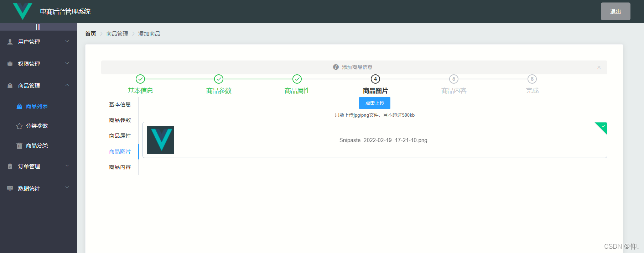Close the 添加商品信息 alert banner

[x=599, y=67]
